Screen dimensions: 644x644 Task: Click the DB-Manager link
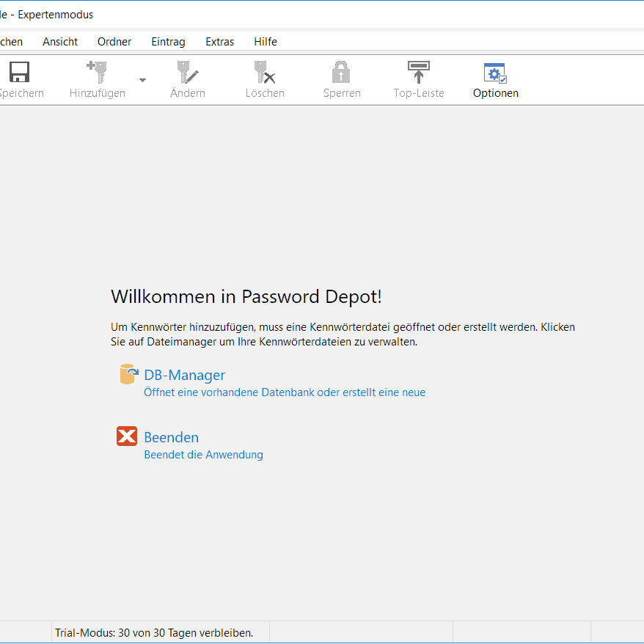(184, 375)
